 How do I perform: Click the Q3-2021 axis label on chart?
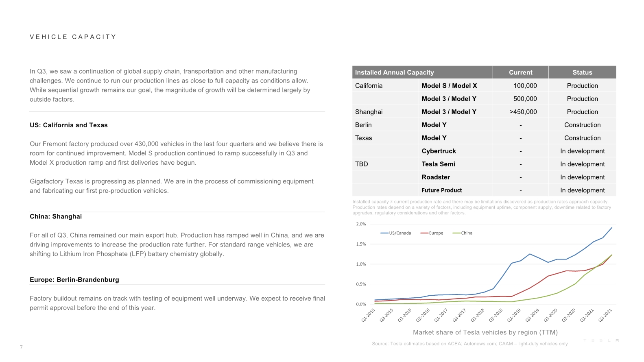point(605,315)
